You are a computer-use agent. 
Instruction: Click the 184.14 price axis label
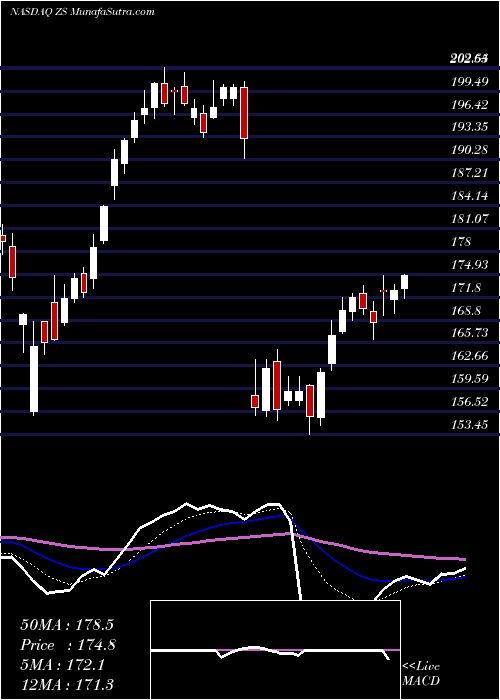coord(468,196)
